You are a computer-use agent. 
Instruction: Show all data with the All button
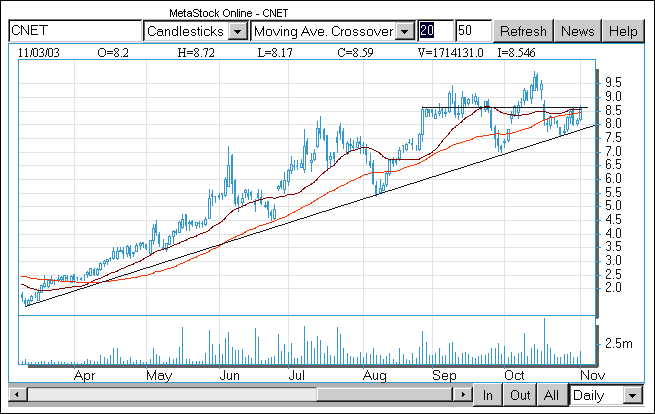point(551,395)
